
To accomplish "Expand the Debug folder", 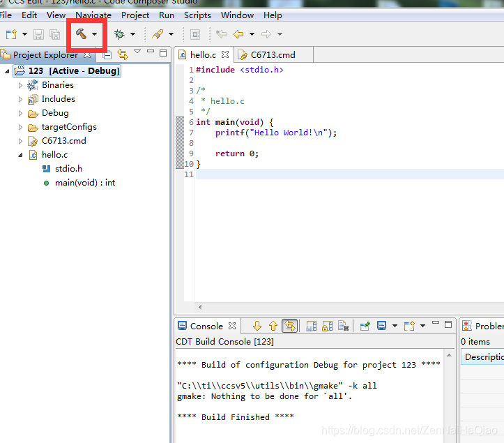I will [21, 113].
